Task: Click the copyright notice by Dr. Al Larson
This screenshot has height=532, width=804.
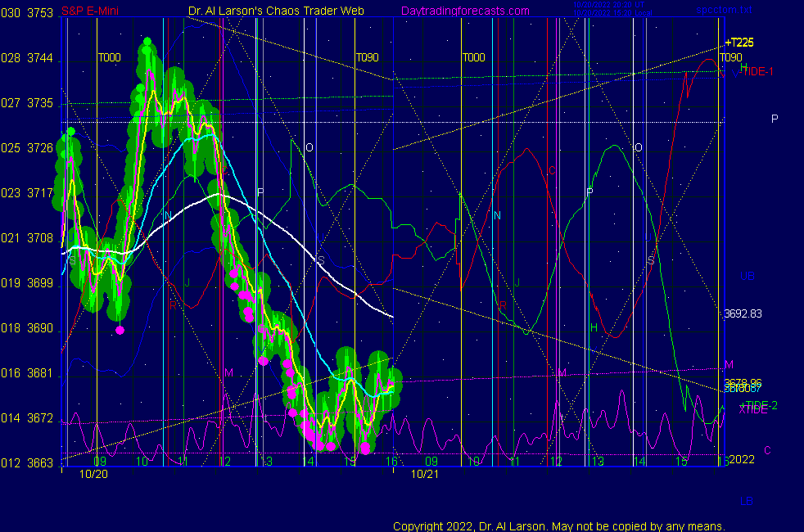Action: [559, 526]
